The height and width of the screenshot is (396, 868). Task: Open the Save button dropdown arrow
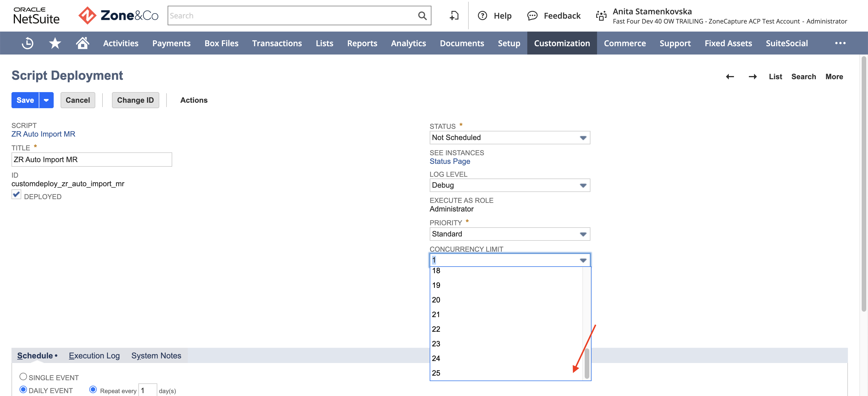[x=46, y=100]
